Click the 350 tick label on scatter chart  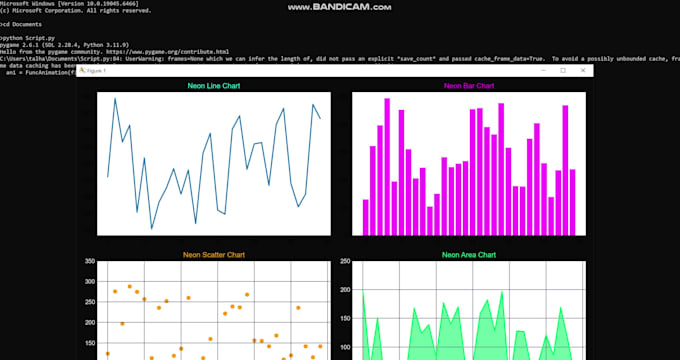pyautogui.click(x=90, y=261)
